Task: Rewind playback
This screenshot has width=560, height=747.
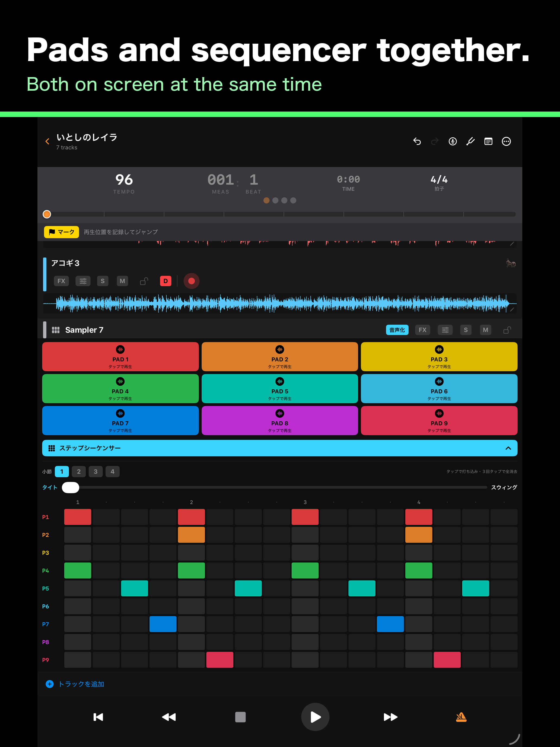Action: pos(169,717)
